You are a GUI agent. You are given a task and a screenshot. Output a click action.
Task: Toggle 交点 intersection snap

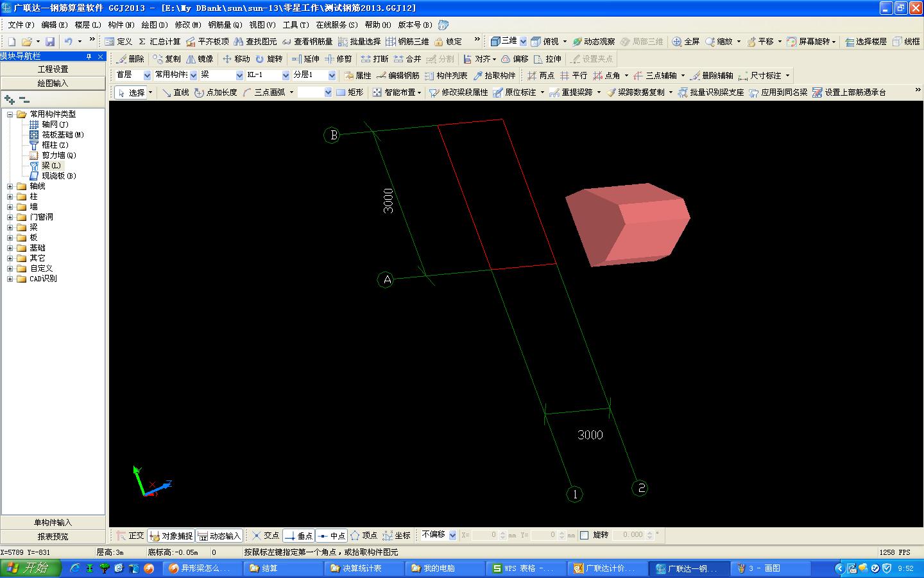(266, 535)
